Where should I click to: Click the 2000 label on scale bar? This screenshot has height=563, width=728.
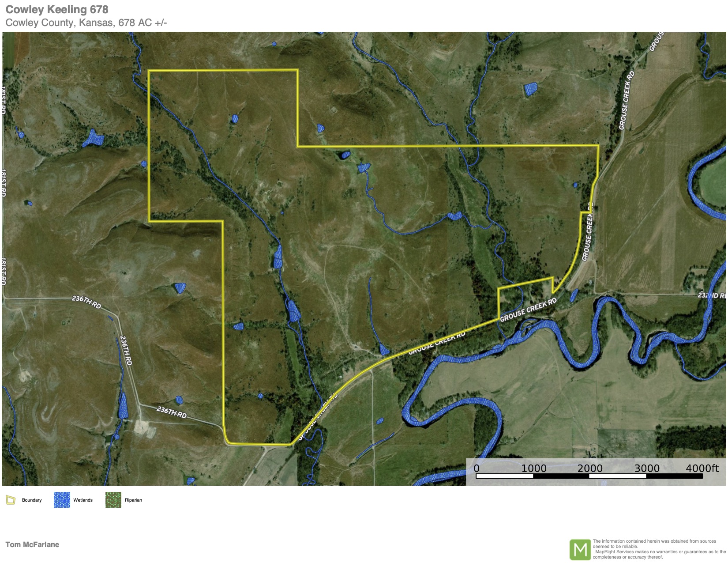click(590, 468)
